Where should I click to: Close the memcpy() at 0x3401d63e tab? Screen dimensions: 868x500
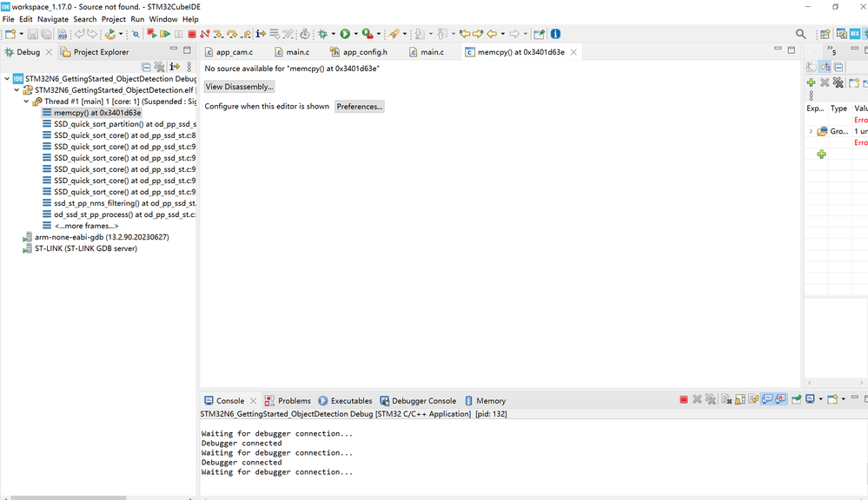pyautogui.click(x=573, y=52)
